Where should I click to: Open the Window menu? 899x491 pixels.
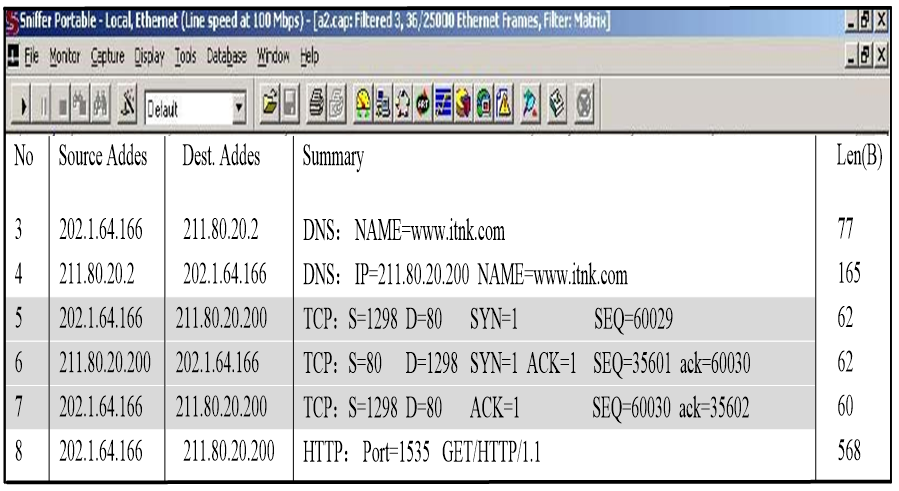(x=273, y=56)
